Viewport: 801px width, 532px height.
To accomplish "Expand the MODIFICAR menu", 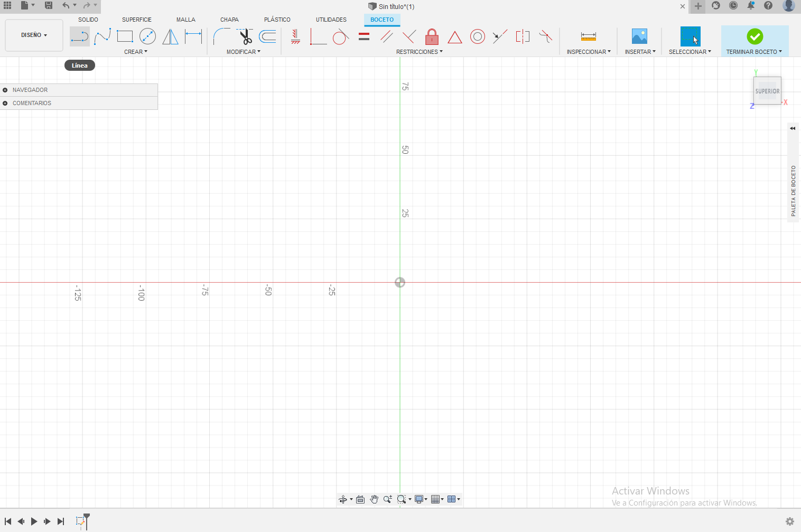I will tap(244, 52).
